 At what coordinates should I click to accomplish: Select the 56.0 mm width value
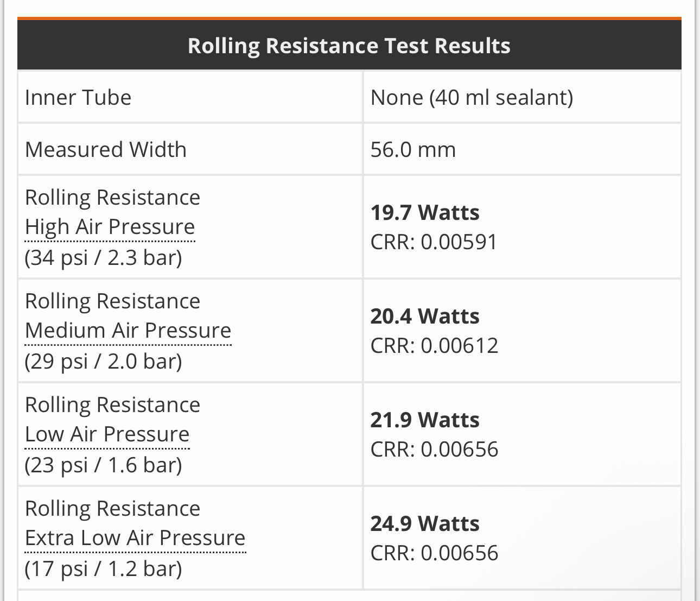point(413,150)
